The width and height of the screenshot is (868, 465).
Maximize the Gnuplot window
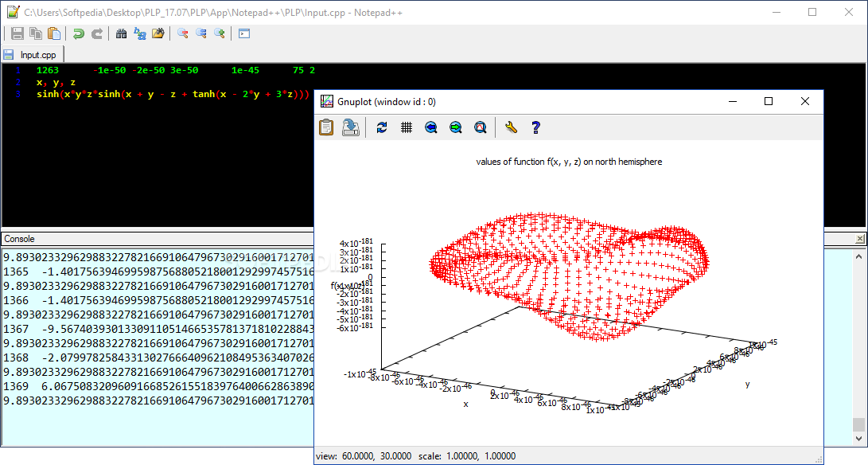(769, 101)
